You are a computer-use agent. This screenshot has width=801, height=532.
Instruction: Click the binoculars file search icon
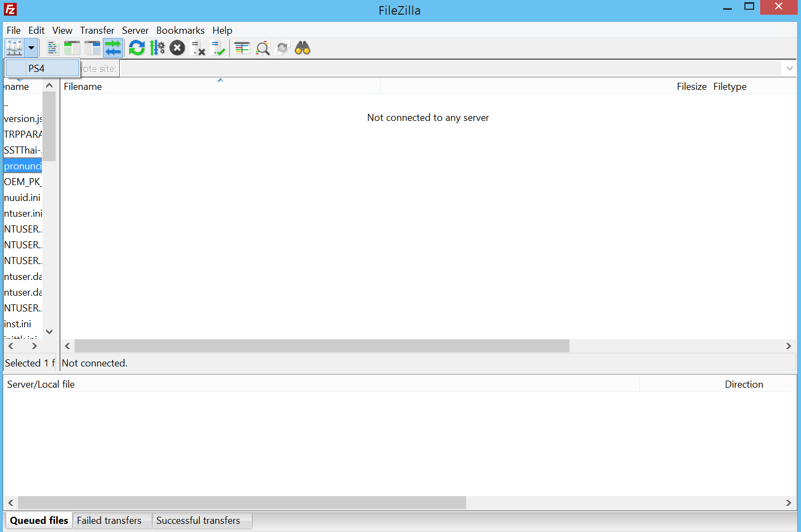click(302, 48)
